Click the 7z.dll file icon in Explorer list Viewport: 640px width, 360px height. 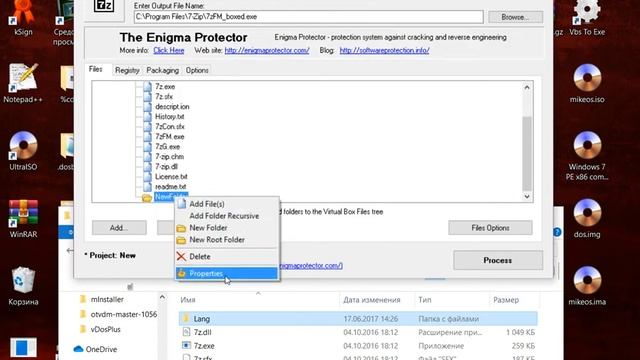[x=186, y=332]
